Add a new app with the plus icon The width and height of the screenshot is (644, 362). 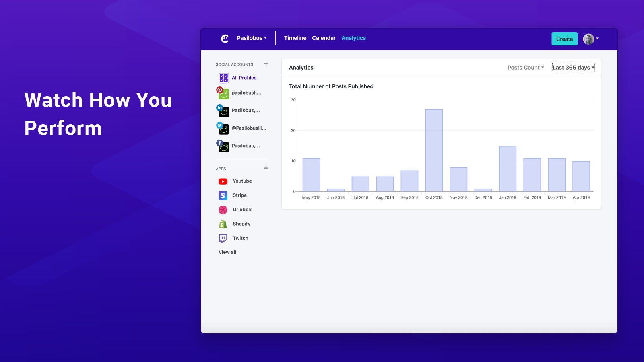tap(266, 168)
